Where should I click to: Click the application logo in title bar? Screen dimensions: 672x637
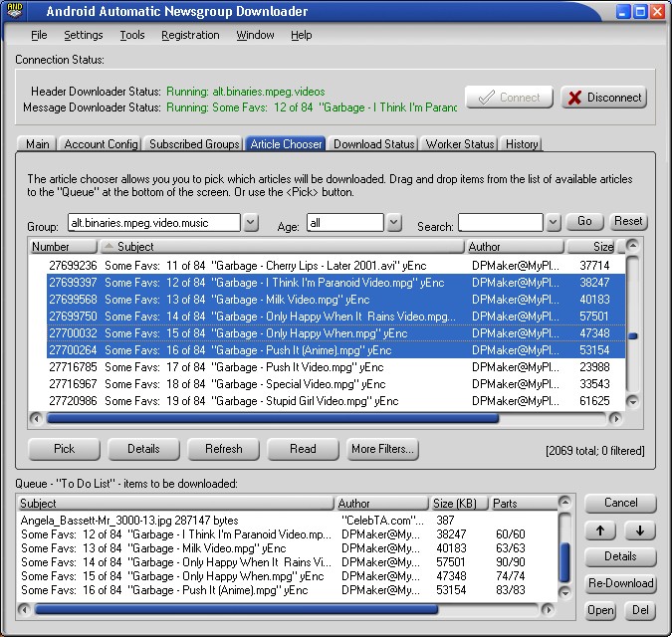tap(15, 11)
